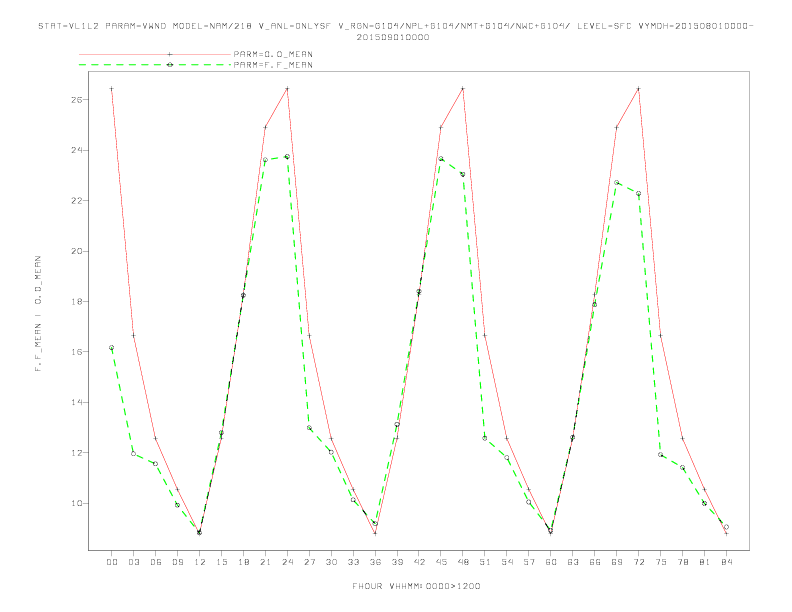Click the x-axis tick label 84
Viewport: 792px width, 612px height.
(x=726, y=562)
